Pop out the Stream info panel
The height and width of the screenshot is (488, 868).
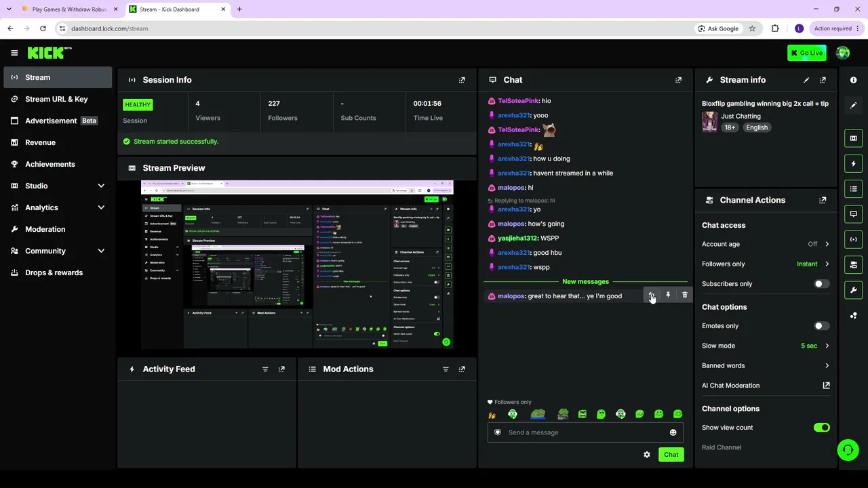pyautogui.click(x=823, y=80)
